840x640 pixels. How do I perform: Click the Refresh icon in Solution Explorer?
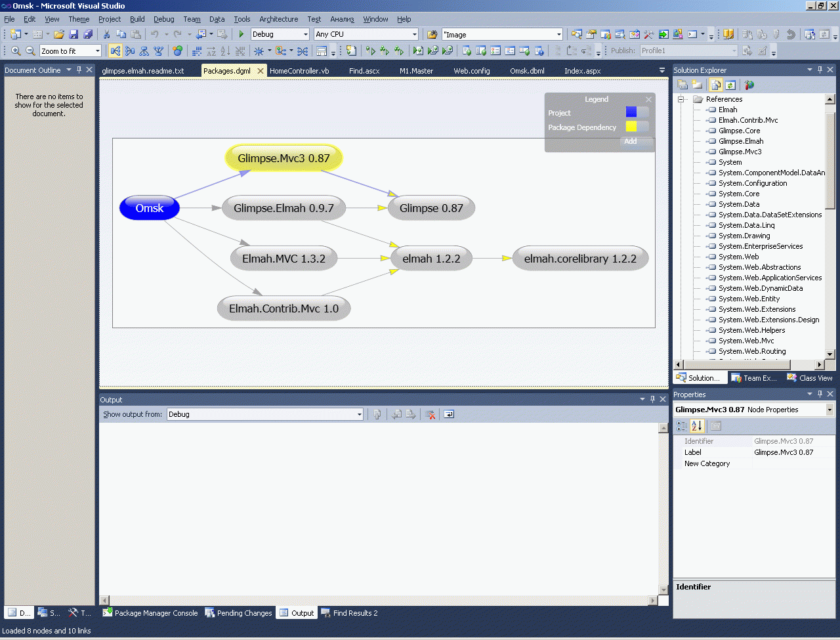tap(730, 85)
